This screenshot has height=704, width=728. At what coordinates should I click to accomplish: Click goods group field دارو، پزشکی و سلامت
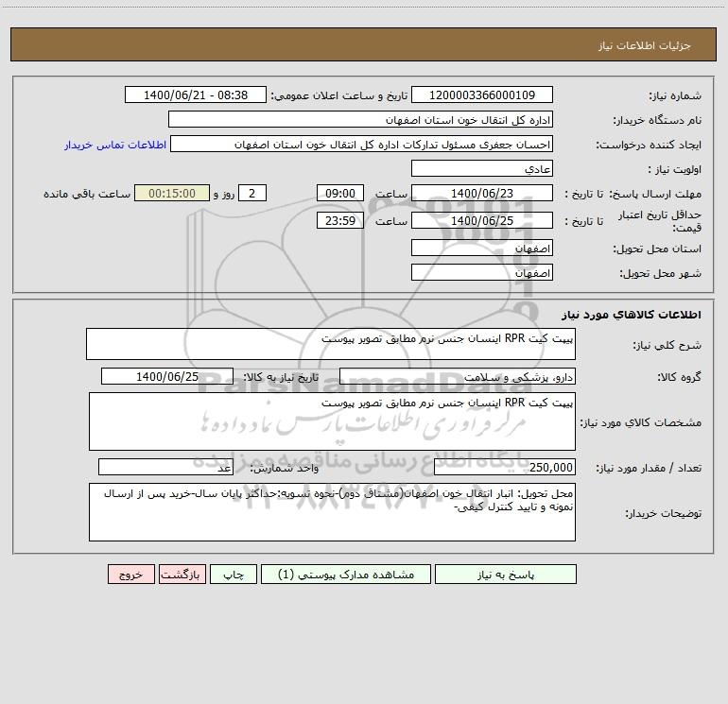click(458, 376)
